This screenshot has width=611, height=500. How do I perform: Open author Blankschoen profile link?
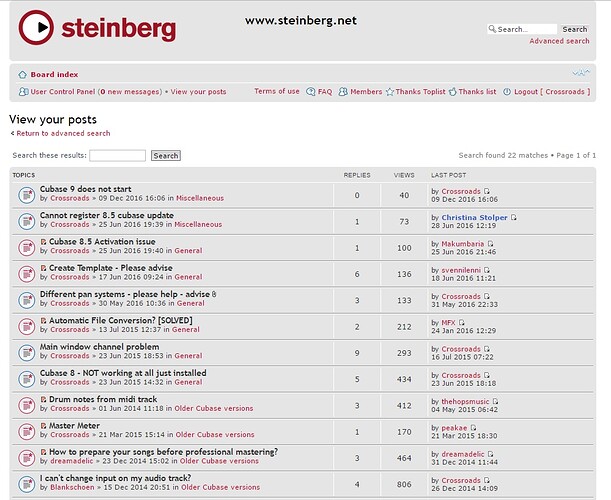point(72,487)
